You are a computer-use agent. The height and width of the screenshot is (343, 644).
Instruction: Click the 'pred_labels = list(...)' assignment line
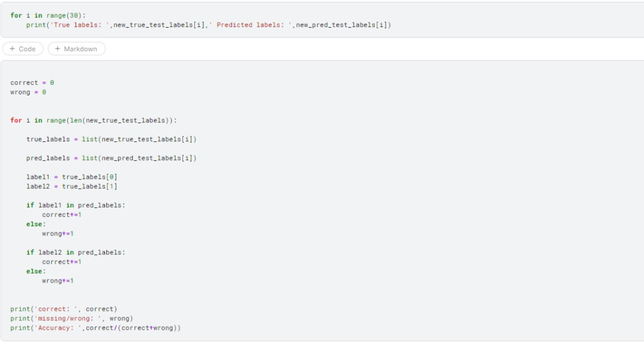click(111, 158)
